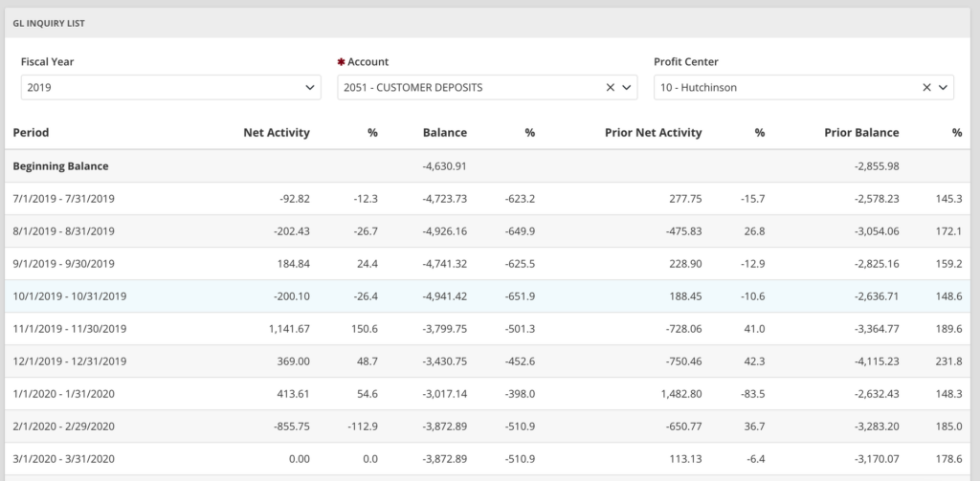
Task: Select Prior Net Activity column header
Action: [x=653, y=133]
